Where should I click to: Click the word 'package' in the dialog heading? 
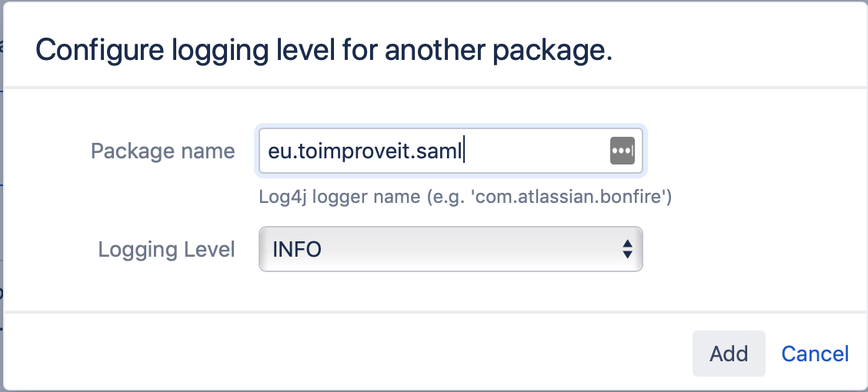[x=552, y=51]
